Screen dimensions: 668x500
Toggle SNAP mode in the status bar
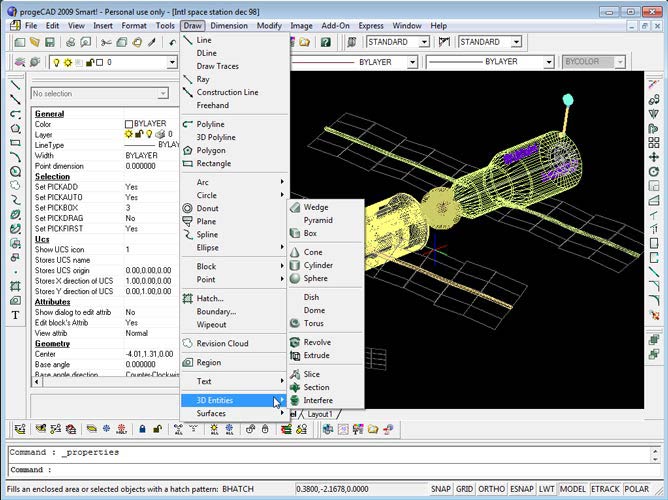pyautogui.click(x=441, y=489)
